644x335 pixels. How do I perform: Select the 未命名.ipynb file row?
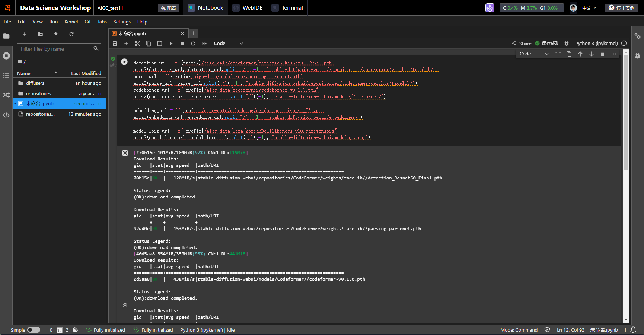point(60,103)
